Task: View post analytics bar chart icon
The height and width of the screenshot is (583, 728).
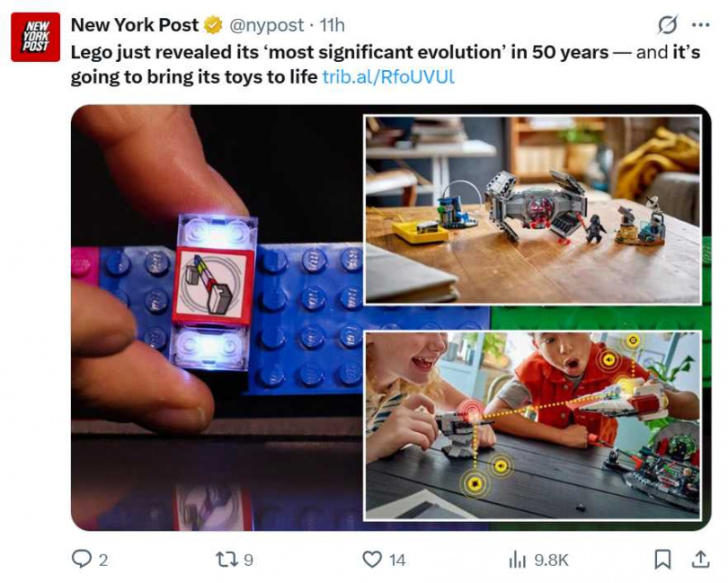Action: click(x=517, y=560)
